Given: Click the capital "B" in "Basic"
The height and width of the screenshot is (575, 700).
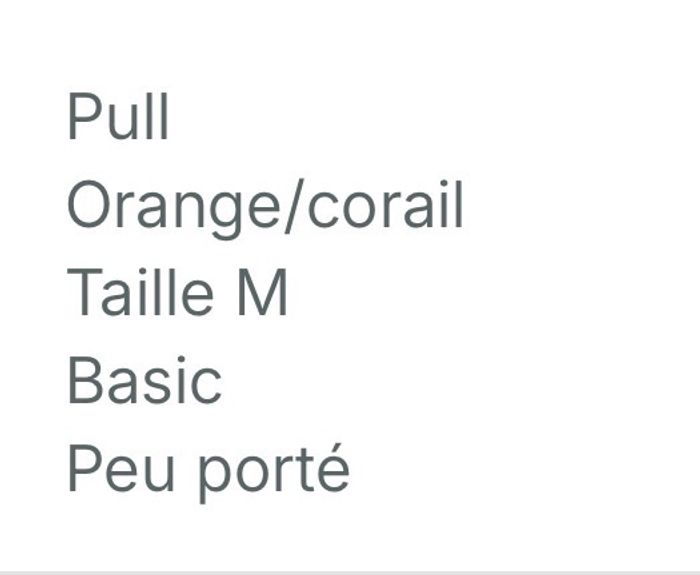Looking at the screenshot, I should click(x=84, y=381).
